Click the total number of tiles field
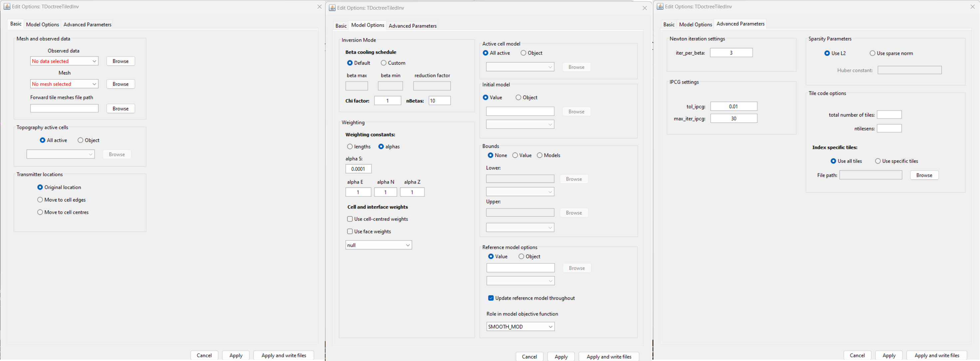This screenshot has width=980, height=361. [889, 115]
